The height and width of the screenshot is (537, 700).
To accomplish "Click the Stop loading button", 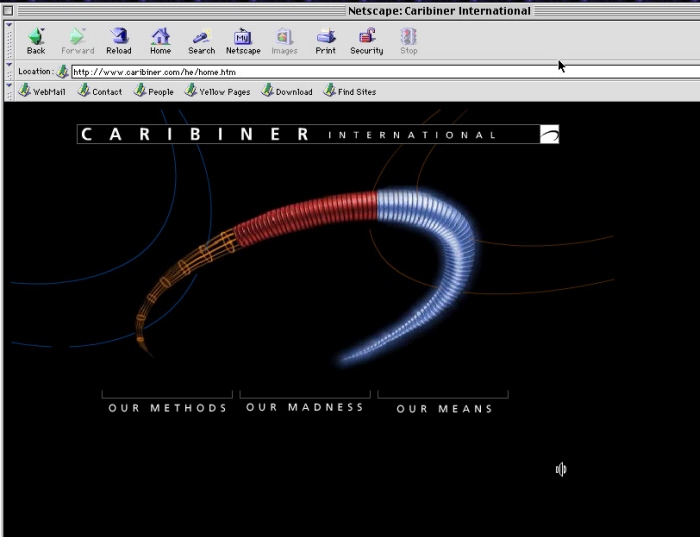I will point(408,41).
